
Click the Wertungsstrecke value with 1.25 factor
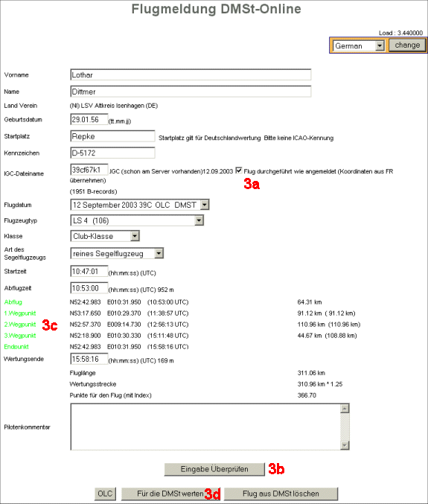(320, 384)
